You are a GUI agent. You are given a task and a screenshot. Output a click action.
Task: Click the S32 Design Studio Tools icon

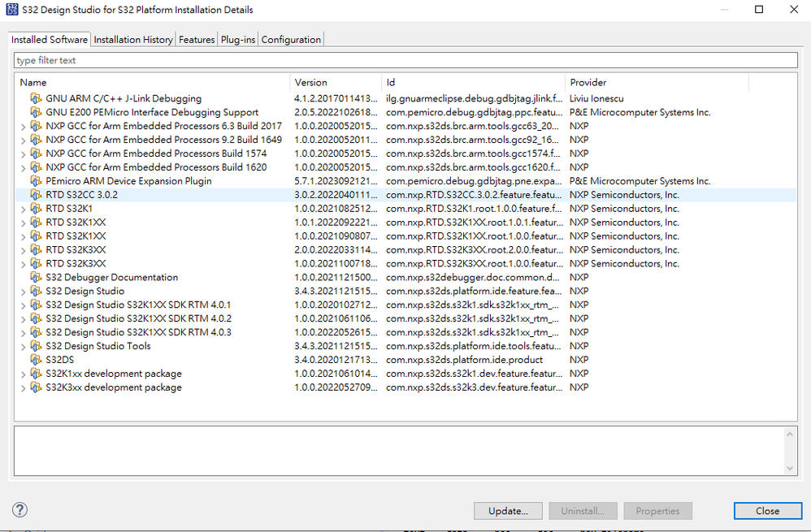[x=36, y=346]
